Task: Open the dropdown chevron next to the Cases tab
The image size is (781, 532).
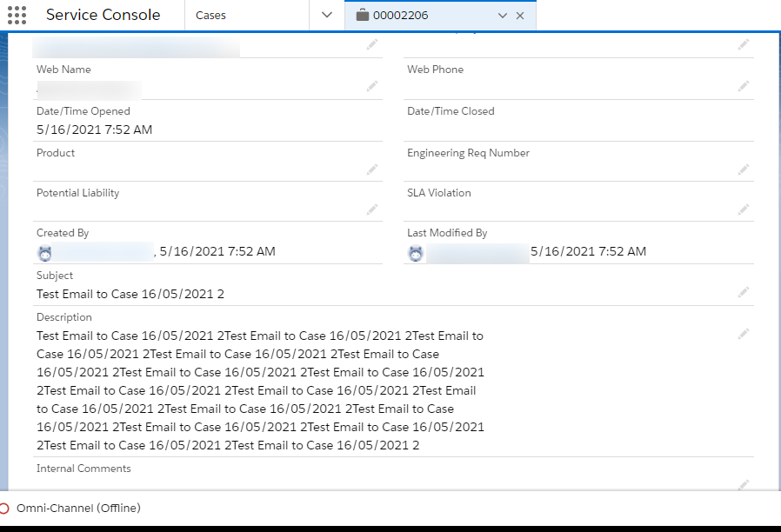Action: 325,15
